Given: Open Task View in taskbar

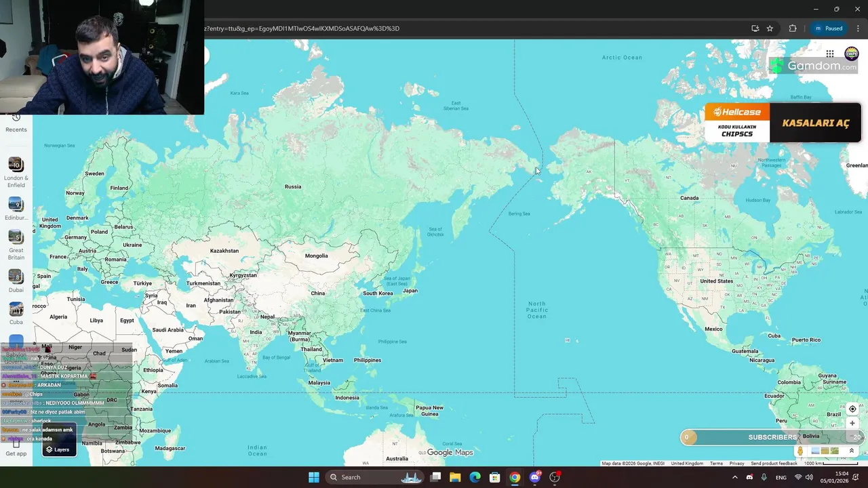Looking at the screenshot, I should point(435,477).
